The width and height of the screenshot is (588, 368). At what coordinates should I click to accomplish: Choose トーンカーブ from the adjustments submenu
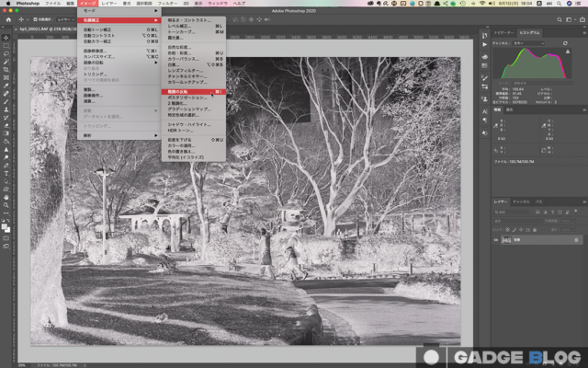194,32
